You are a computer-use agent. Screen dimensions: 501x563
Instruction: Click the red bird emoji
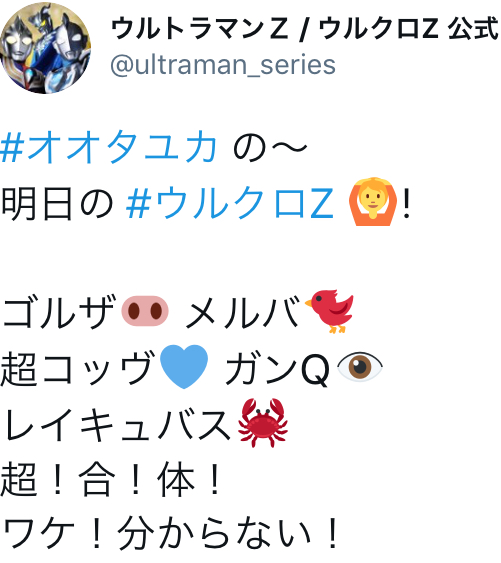coord(329,311)
